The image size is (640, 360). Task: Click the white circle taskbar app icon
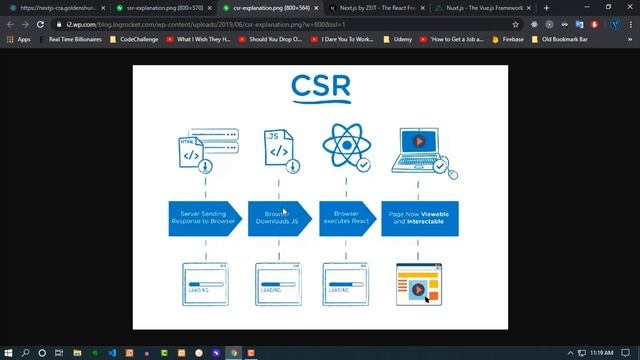click(199, 353)
